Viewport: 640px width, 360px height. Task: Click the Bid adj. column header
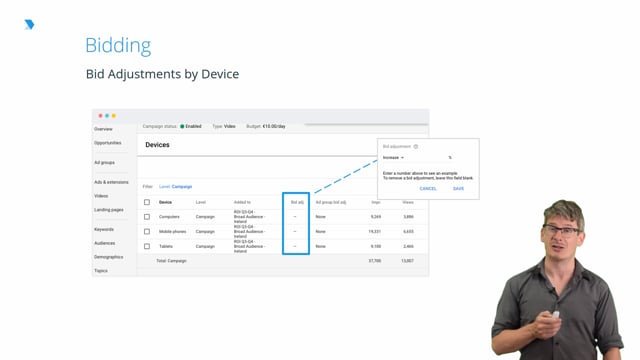coord(297,202)
